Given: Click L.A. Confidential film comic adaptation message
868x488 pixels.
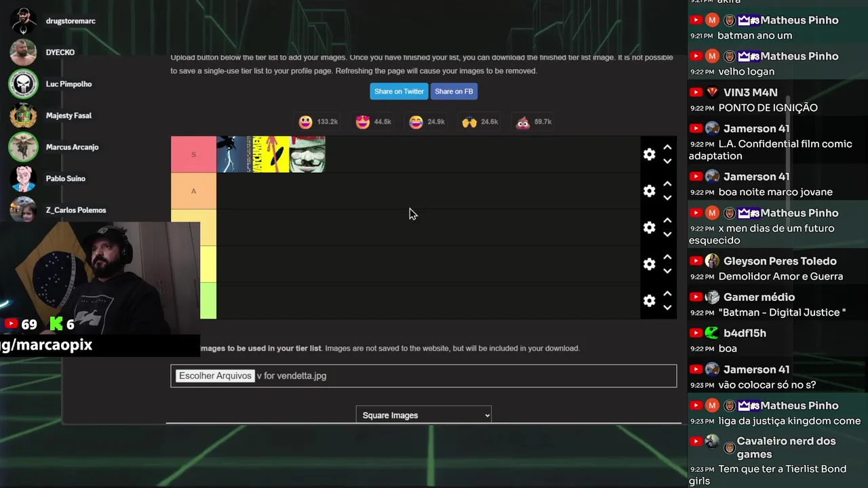Looking at the screenshot, I should point(770,150).
